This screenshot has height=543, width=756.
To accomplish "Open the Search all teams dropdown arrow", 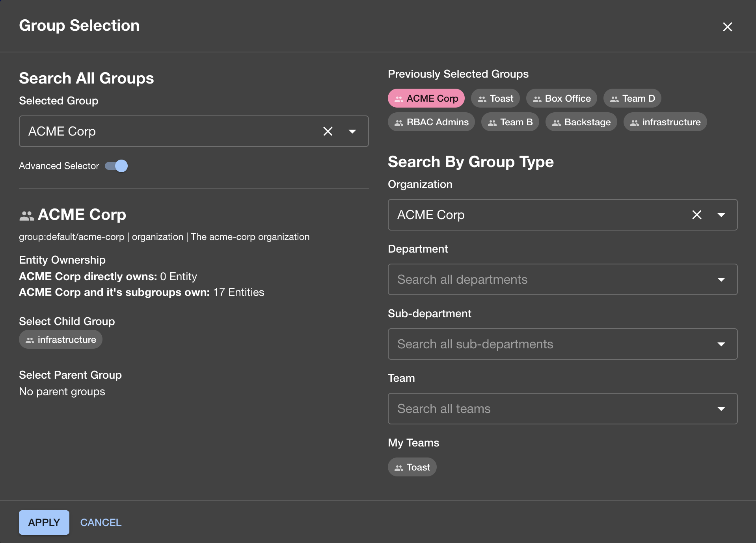I will coord(721,409).
